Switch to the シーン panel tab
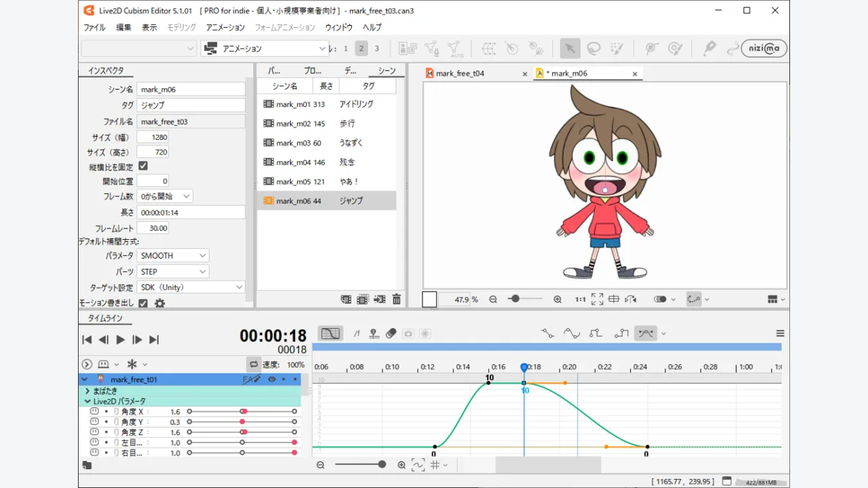The height and width of the screenshot is (488, 868). (387, 70)
